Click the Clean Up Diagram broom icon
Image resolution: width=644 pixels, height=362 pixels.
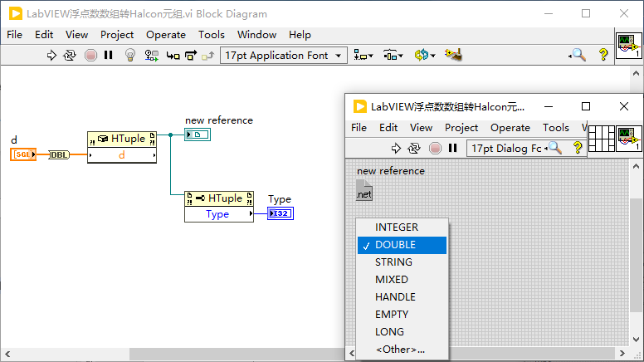453,55
